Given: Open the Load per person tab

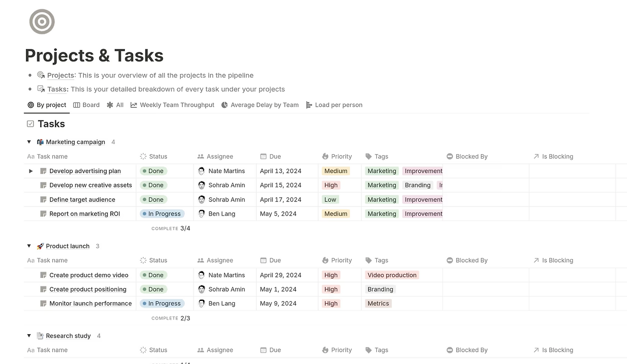Looking at the screenshot, I should (x=334, y=105).
